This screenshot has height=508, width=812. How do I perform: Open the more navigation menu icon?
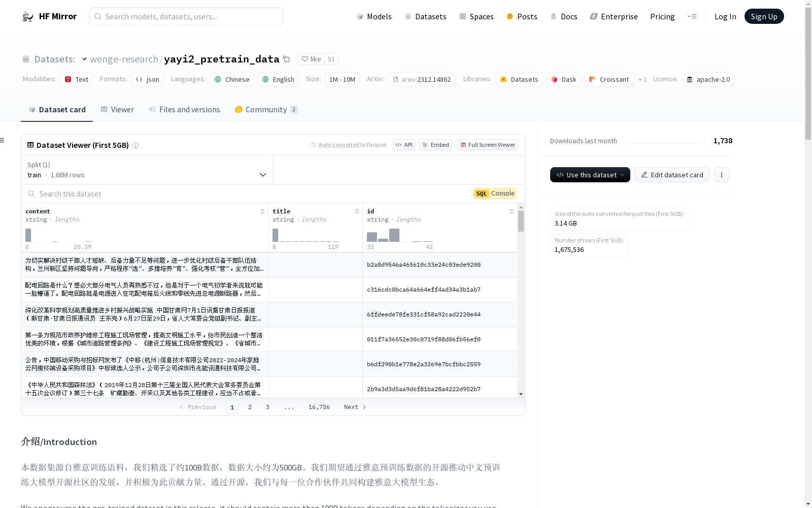pos(692,16)
